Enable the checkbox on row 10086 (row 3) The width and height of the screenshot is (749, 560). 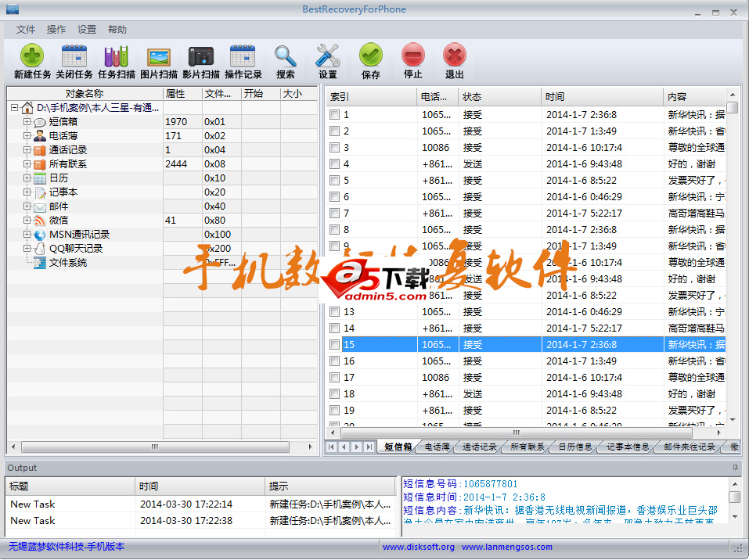click(x=334, y=147)
